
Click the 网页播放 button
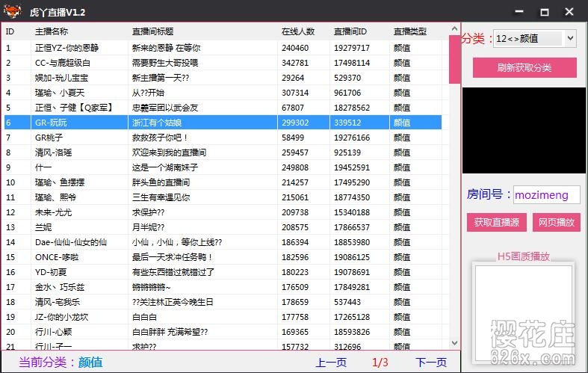tap(557, 223)
